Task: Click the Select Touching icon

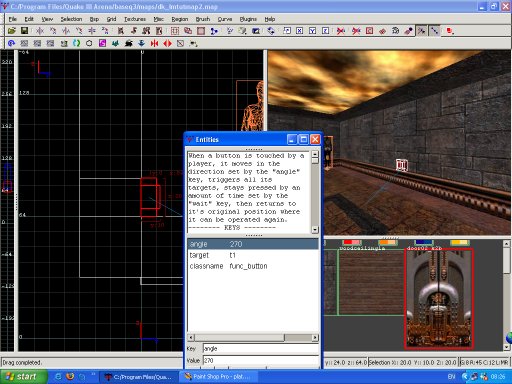Action: click(x=134, y=31)
